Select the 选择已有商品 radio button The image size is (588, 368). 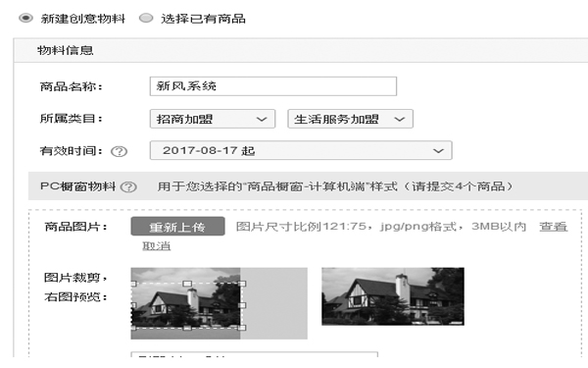(x=146, y=18)
